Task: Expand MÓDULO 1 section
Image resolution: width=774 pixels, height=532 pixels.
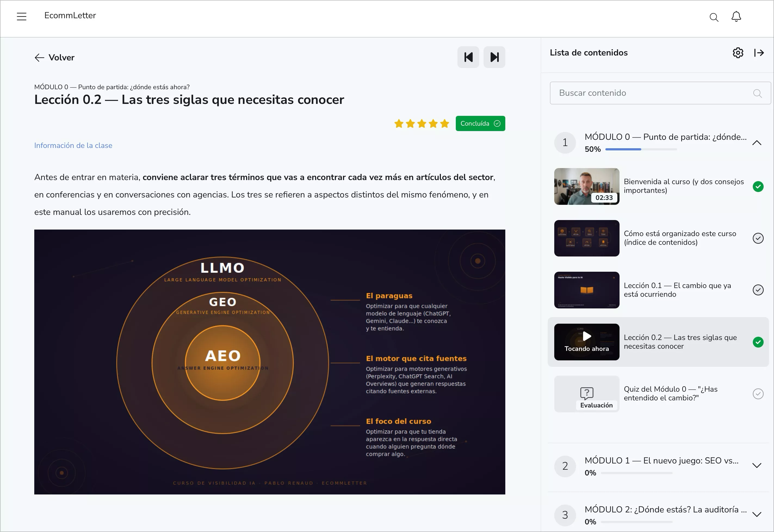Action: (757, 465)
